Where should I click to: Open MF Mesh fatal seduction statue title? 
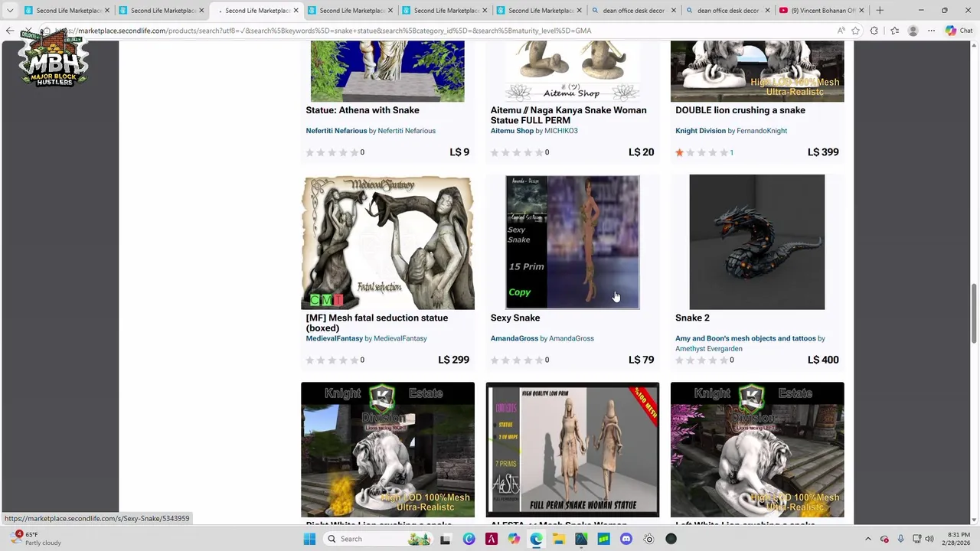tap(377, 323)
